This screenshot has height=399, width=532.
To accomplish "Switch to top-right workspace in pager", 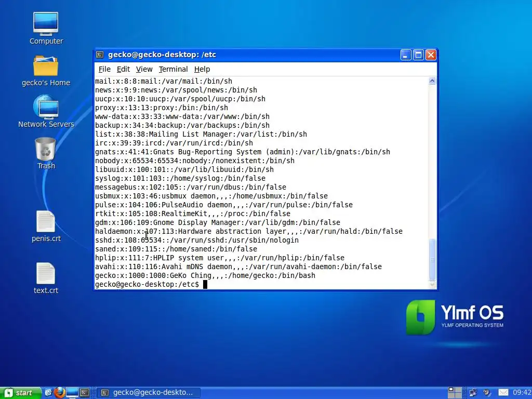I will tap(458, 390).
